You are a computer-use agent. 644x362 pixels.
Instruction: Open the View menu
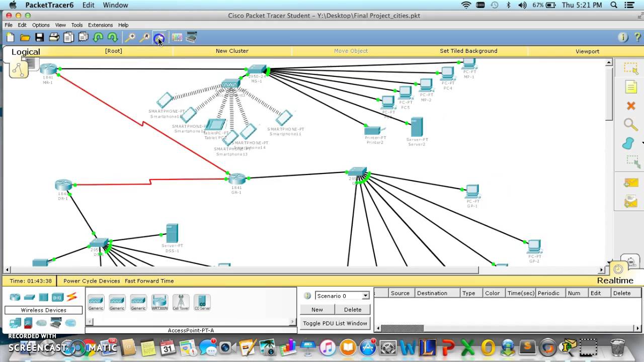click(x=60, y=25)
